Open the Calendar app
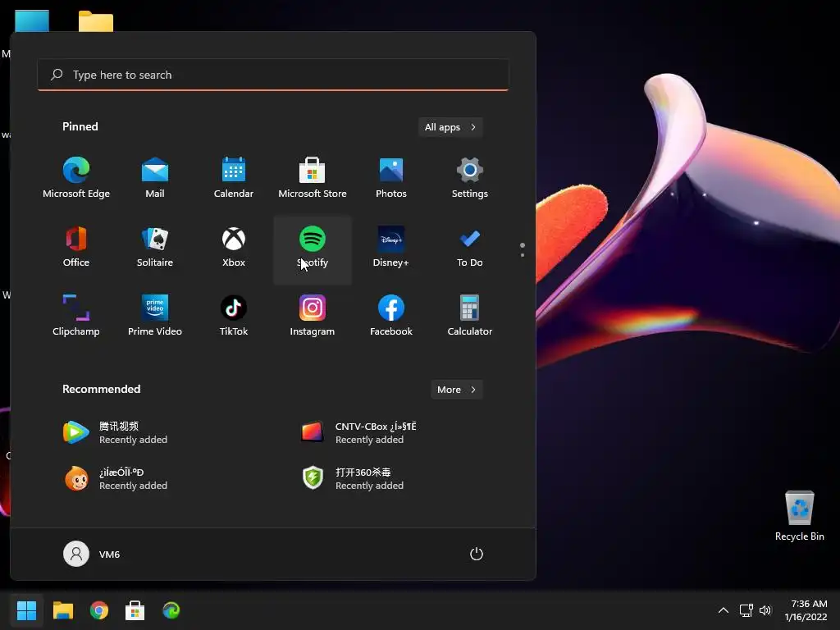840x630 pixels. tap(234, 178)
